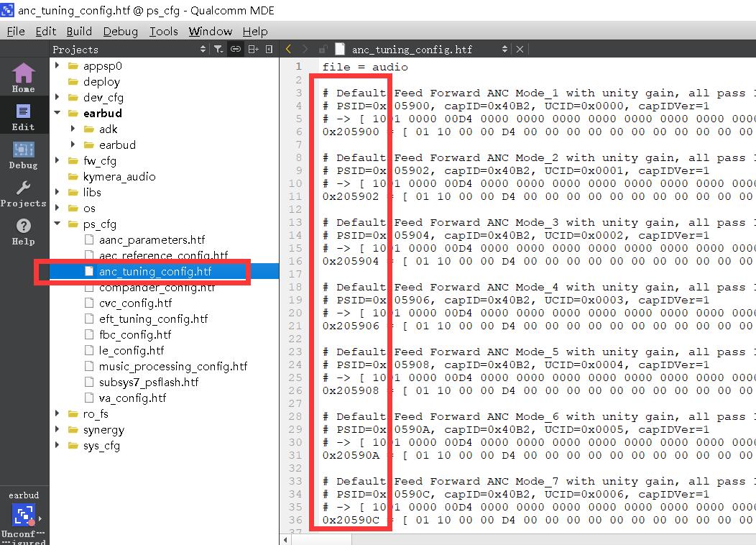Expand the dev_cfg folder
Image resolution: width=756 pixels, height=545 pixels.
pyautogui.click(x=57, y=97)
